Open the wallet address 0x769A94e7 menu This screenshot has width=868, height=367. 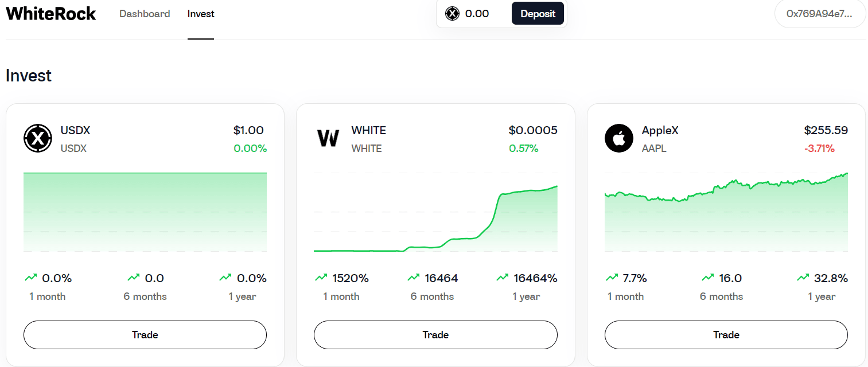(819, 14)
